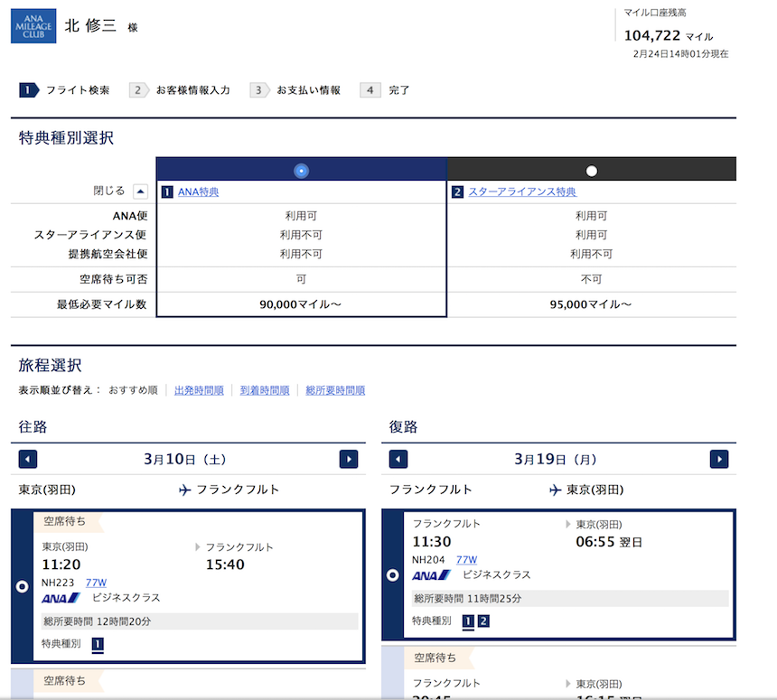Click the 95,000マイル〜 minimum miles value

pos(591,304)
